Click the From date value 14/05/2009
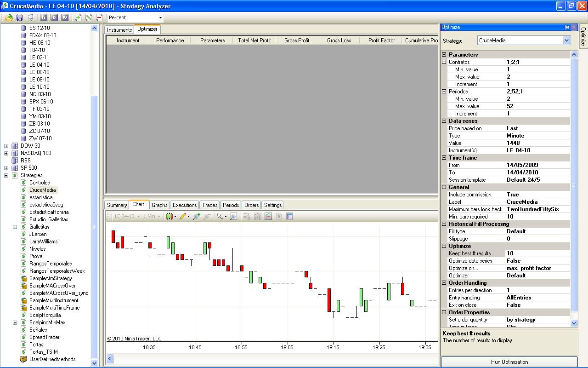 tap(538, 165)
